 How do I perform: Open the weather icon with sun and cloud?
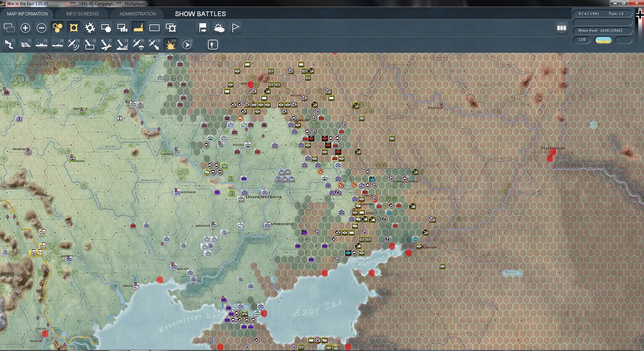coord(219,28)
